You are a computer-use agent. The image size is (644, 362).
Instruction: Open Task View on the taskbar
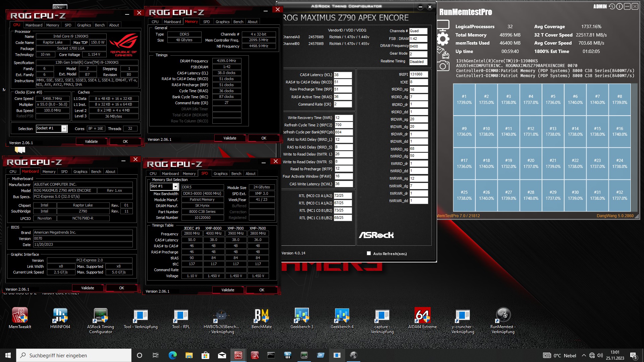pyautogui.click(x=156, y=355)
